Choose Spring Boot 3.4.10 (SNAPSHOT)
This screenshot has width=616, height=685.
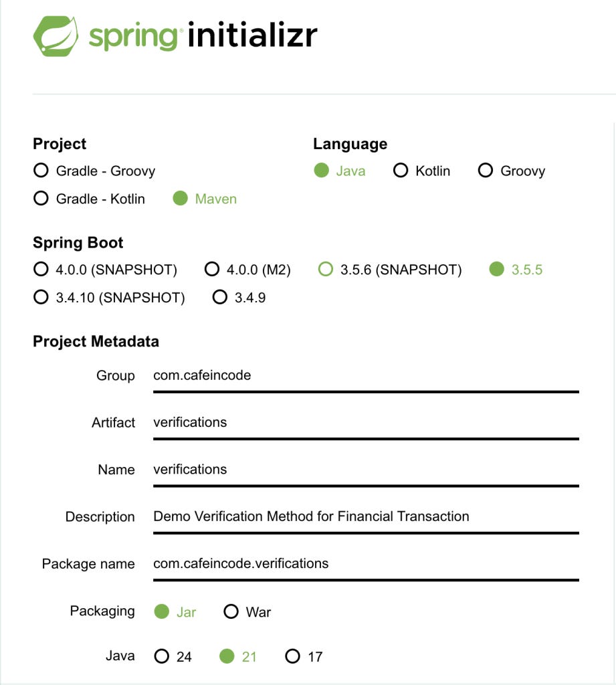point(109,297)
